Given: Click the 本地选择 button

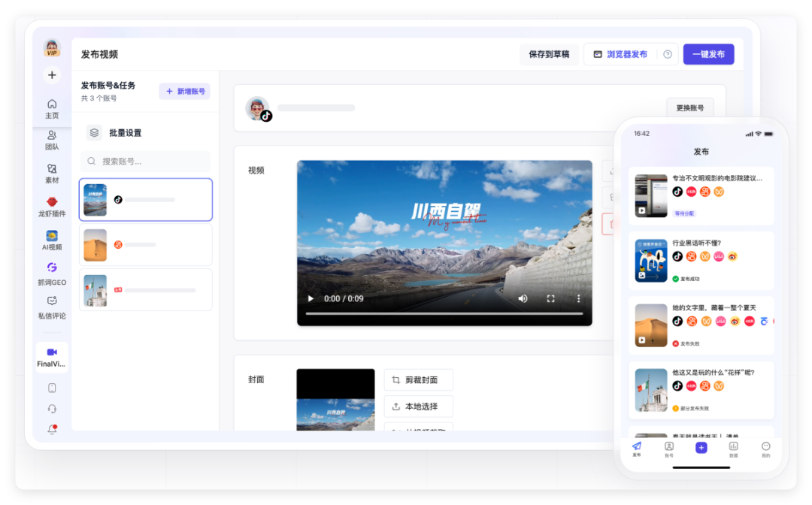Looking at the screenshot, I should tap(419, 407).
